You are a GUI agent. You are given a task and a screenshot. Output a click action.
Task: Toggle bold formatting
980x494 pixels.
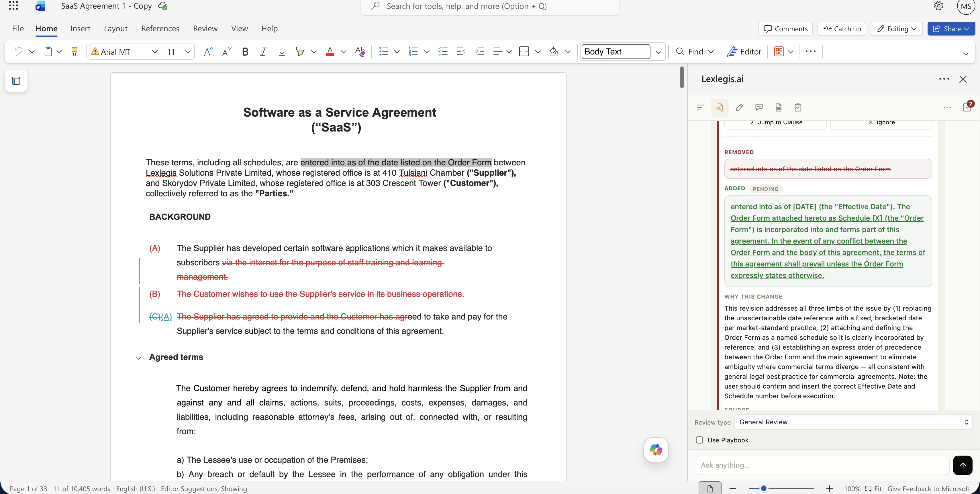pyautogui.click(x=245, y=51)
